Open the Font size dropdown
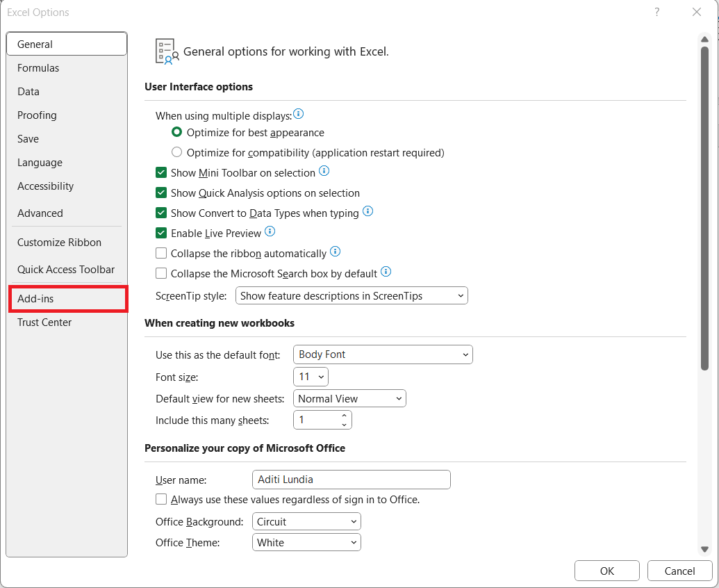The image size is (719, 588). (x=311, y=377)
